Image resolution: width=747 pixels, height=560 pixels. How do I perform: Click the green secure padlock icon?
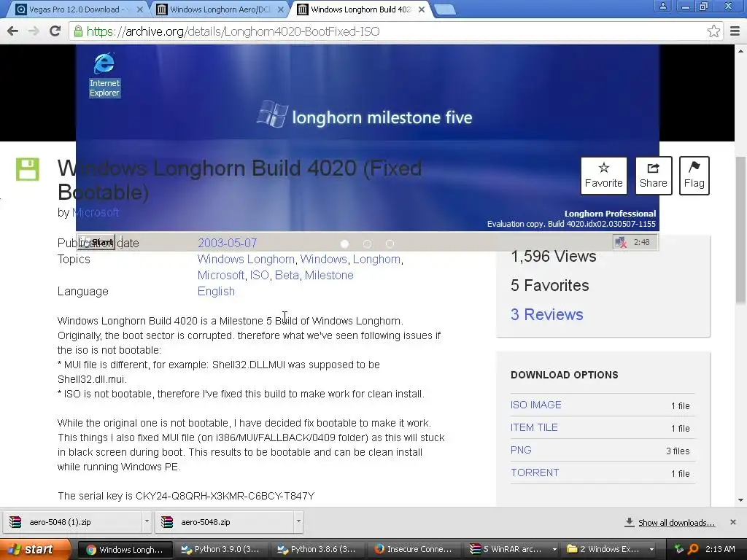pyautogui.click(x=78, y=31)
